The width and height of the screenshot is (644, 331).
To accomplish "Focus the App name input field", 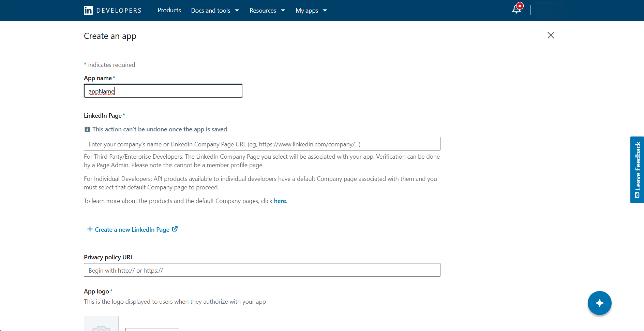I will click(163, 91).
